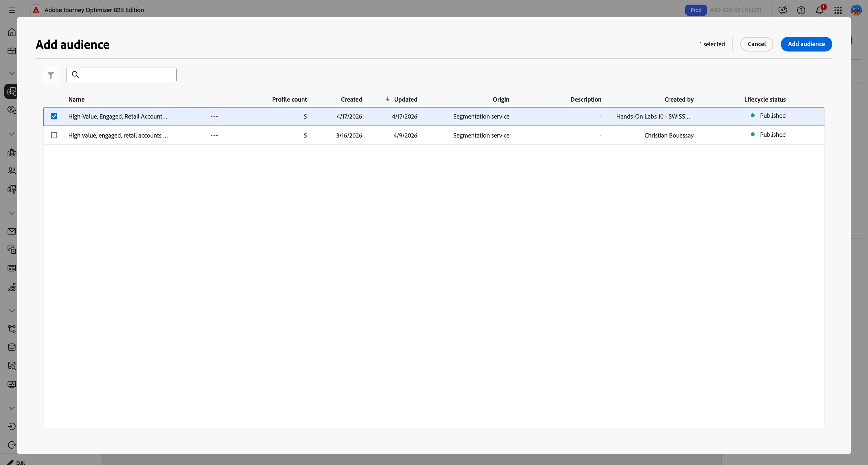The image size is (868, 465).
Task: Open the database icon in sidebar
Action: (12, 347)
